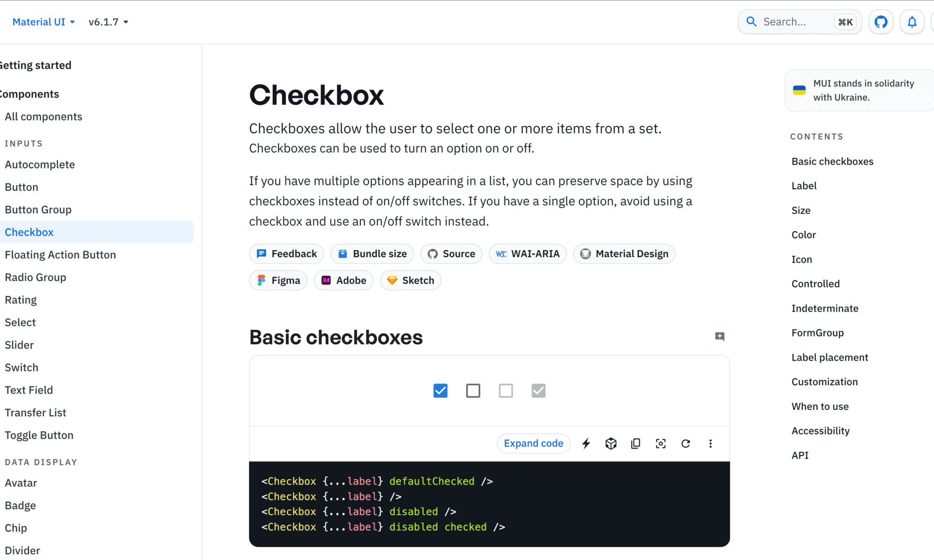Open Badge page in sidebar

click(x=21, y=505)
